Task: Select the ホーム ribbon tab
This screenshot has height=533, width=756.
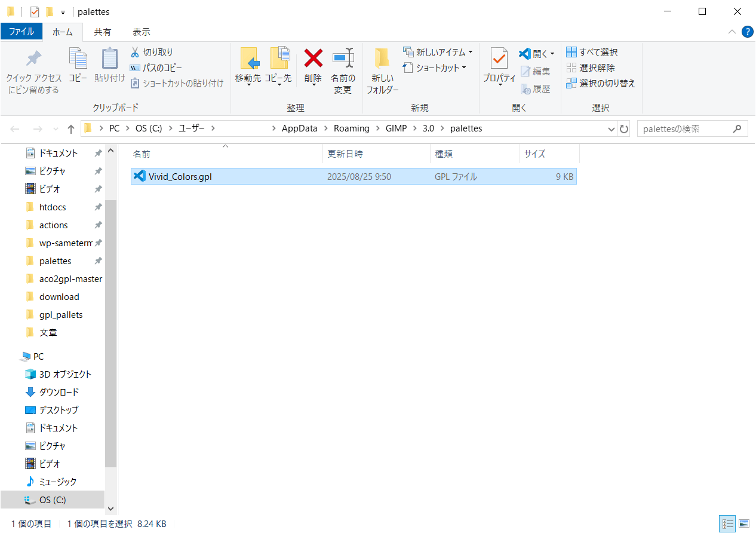Action: coord(63,32)
